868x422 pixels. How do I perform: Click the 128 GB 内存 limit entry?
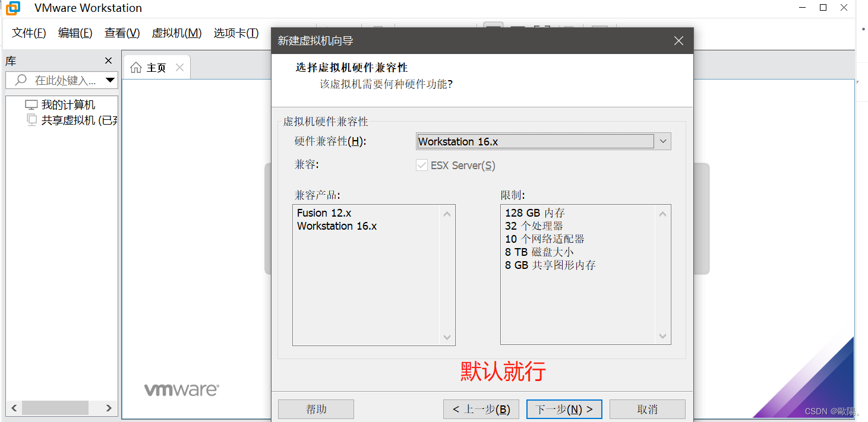point(535,213)
